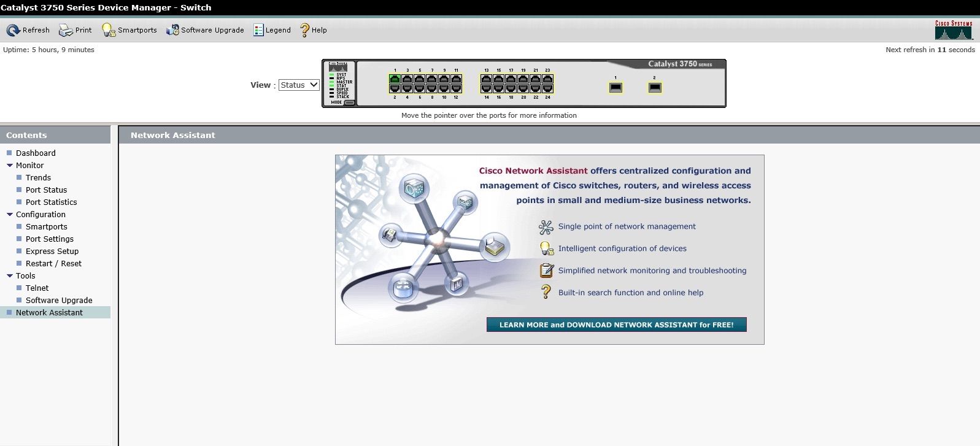Collapse the Monitor tree section
This screenshot has height=446, width=980.
tap(10, 166)
